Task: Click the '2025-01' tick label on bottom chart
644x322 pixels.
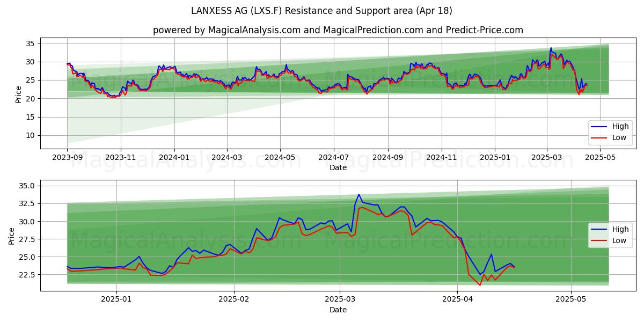Action: point(116,299)
